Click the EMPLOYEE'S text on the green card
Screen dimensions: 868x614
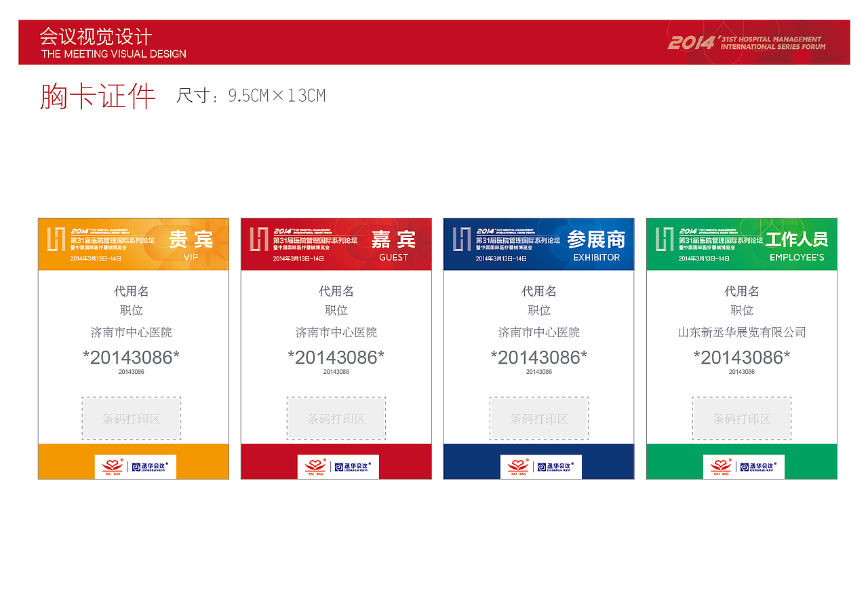click(797, 257)
